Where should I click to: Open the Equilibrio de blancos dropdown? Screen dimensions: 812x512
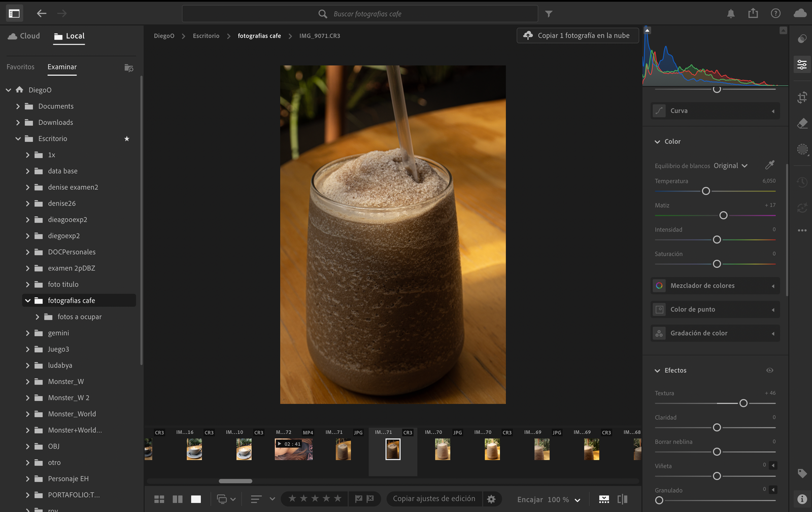(x=730, y=166)
